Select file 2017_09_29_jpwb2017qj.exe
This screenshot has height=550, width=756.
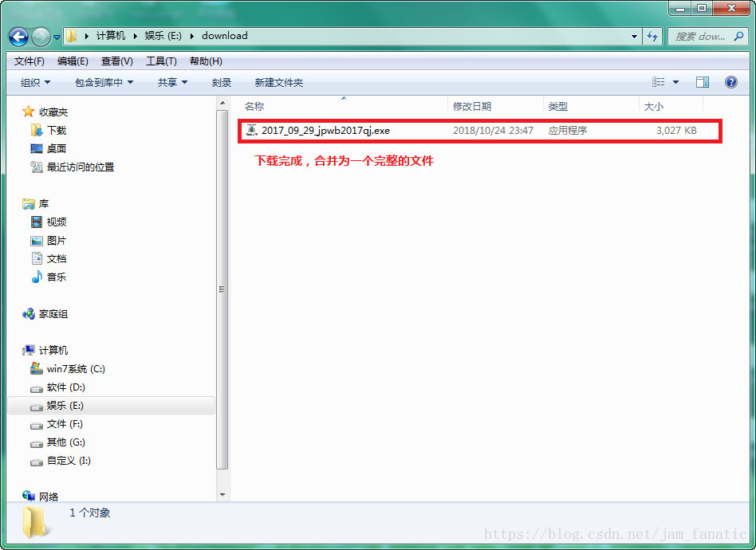point(325,131)
